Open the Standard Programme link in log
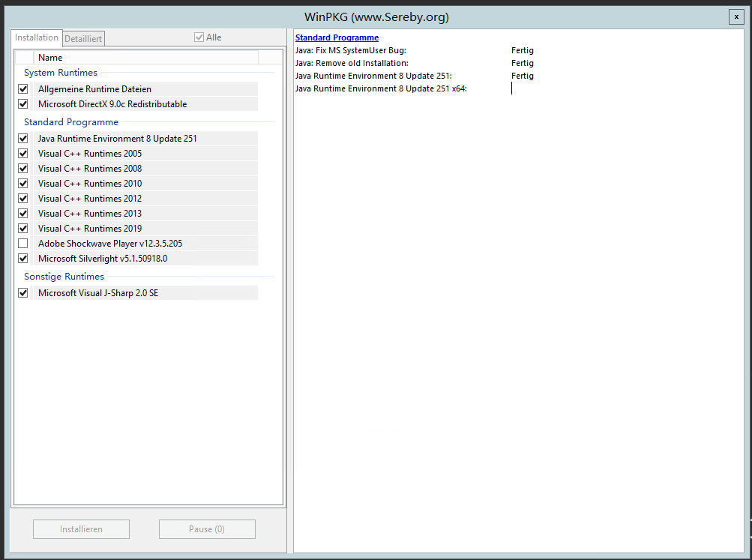The width and height of the screenshot is (752, 560). coord(337,37)
